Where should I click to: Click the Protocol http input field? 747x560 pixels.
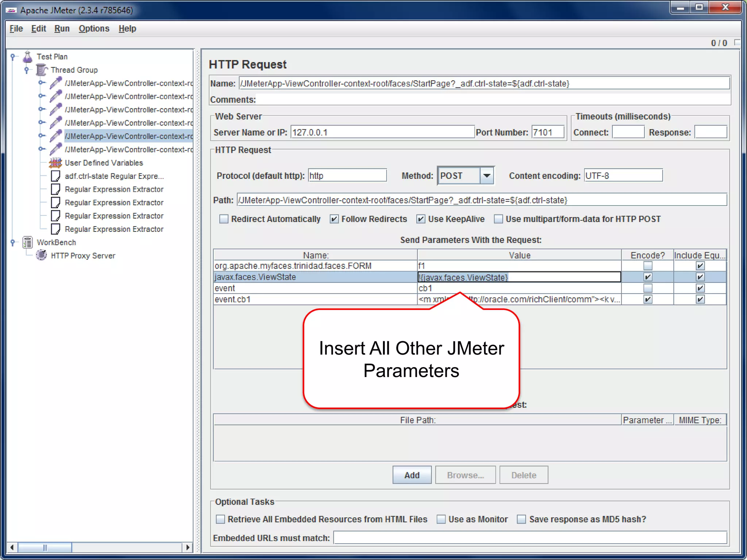pos(347,176)
